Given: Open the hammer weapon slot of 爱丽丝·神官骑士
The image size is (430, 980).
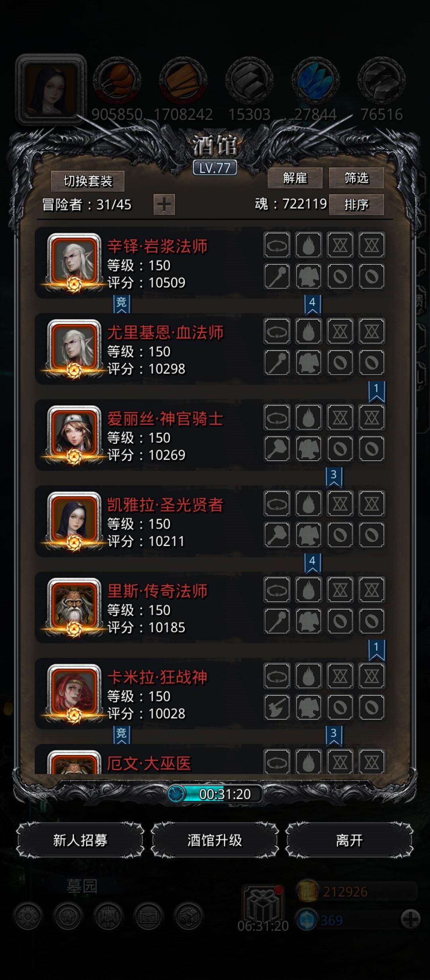Looking at the screenshot, I should pos(277,449).
